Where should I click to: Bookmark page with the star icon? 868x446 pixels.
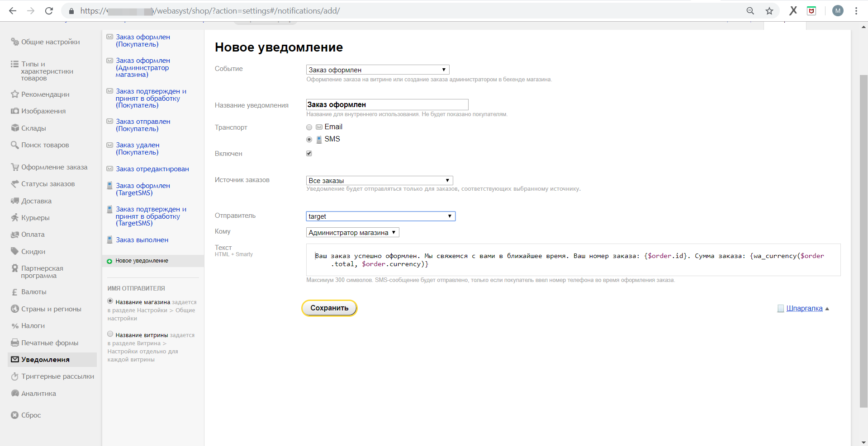point(769,11)
